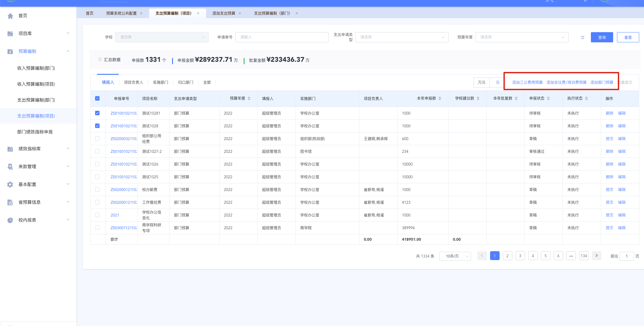644x326 pixels.
Task: Check the 测试1027-2 row checkbox
Action: (97, 152)
